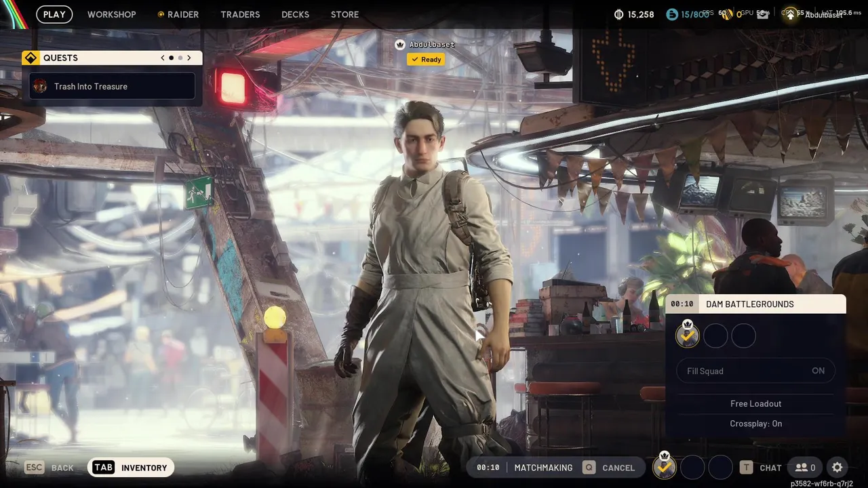Click the crown icon next to Abdulbaset nameplate
The width and height of the screenshot is (868, 488).
pyautogui.click(x=400, y=44)
